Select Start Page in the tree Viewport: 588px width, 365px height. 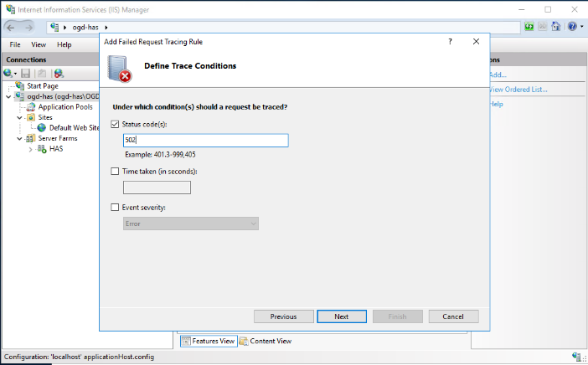43,86
